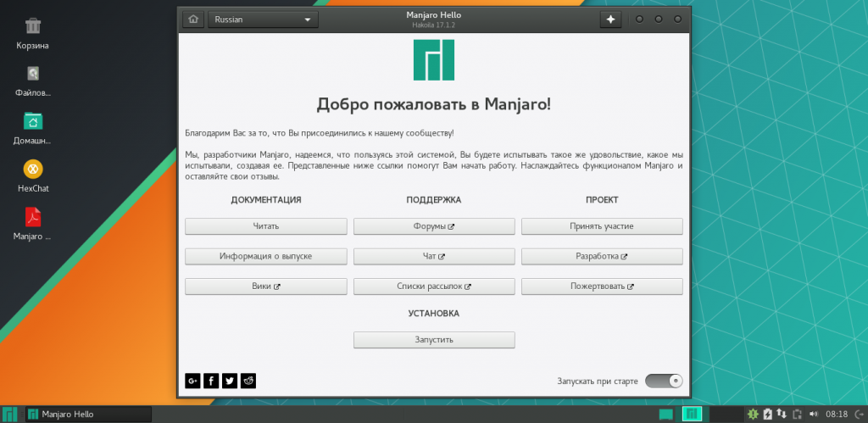Open the Форумы link button

(x=434, y=226)
